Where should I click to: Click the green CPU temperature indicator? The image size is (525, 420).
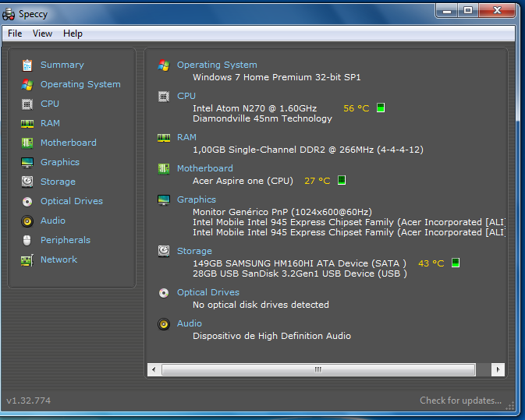click(x=381, y=108)
